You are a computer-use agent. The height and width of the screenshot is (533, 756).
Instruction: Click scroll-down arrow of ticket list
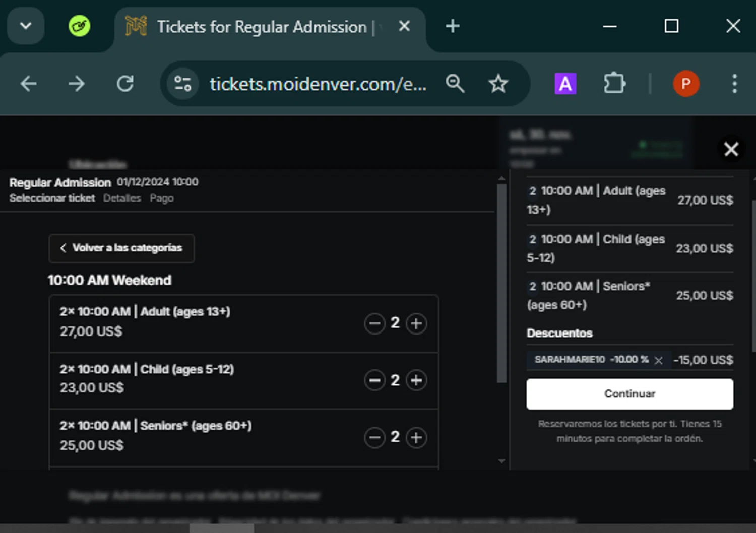tap(501, 461)
